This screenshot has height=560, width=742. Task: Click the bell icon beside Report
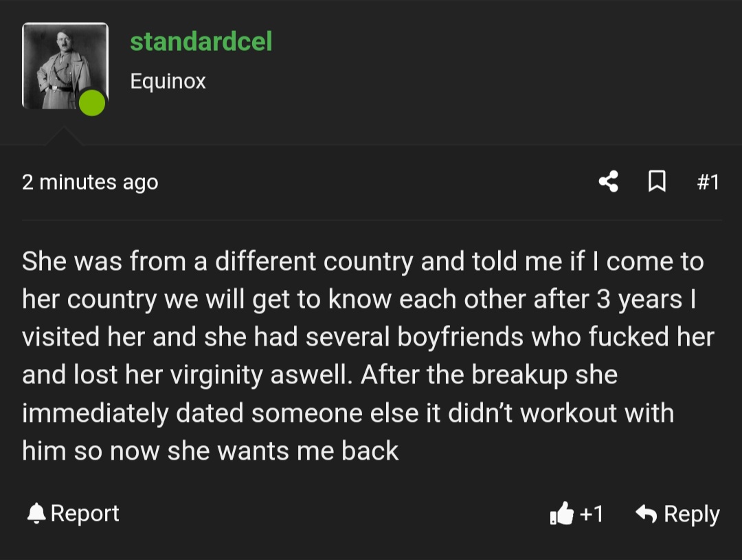(36, 513)
